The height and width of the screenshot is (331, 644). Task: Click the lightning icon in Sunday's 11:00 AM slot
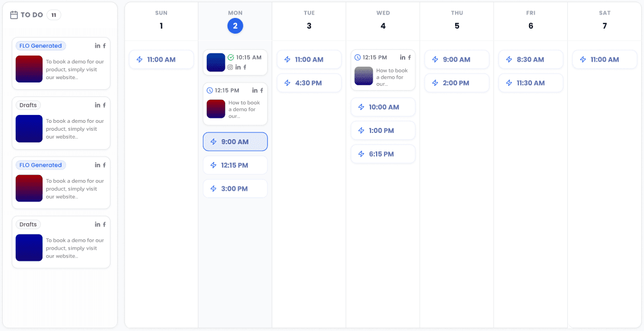click(140, 59)
